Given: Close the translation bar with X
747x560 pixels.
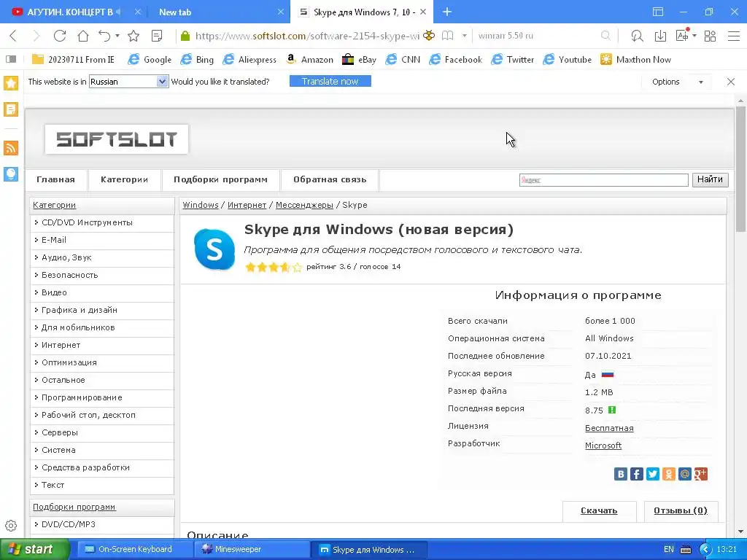Looking at the screenshot, I should click(731, 82).
